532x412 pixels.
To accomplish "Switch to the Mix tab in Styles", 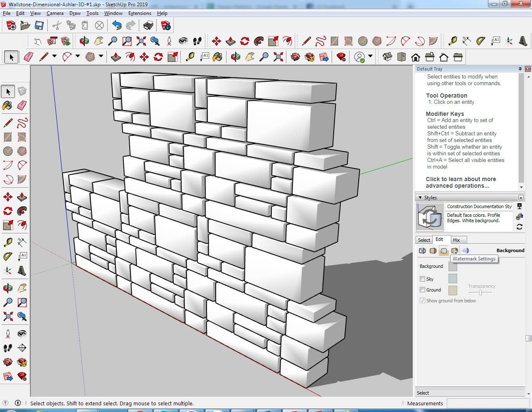I will (x=456, y=240).
